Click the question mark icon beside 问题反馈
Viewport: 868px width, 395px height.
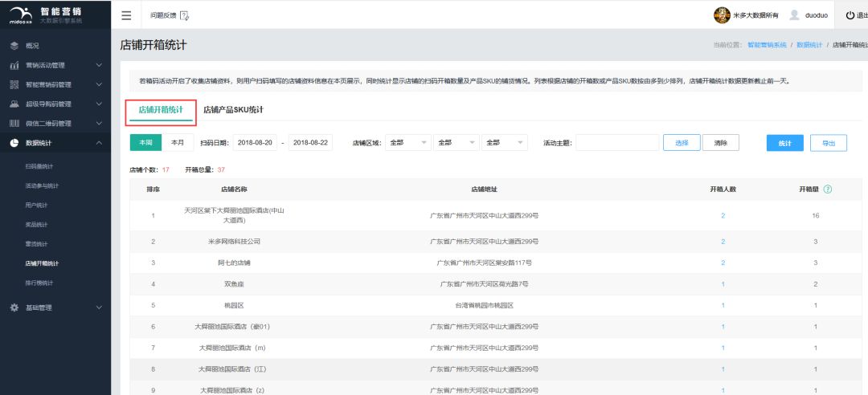tap(184, 15)
